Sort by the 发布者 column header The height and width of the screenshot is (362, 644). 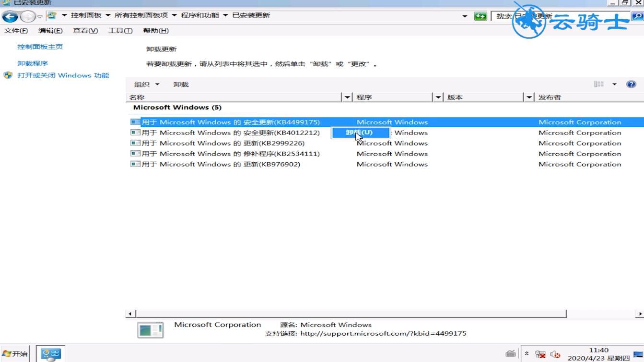pos(590,97)
